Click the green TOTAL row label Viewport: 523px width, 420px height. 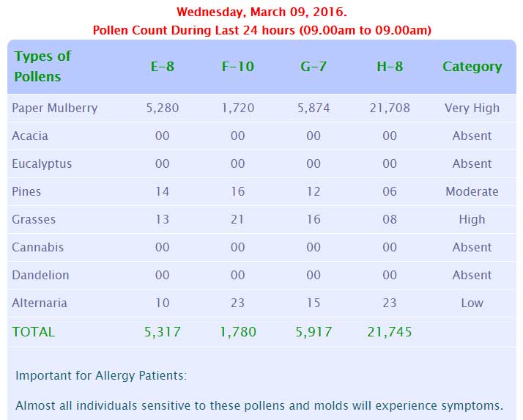(x=33, y=331)
